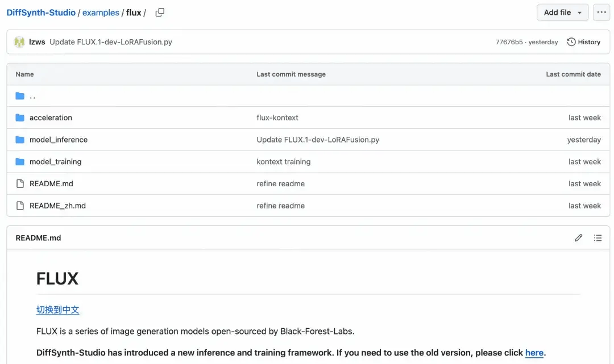Click the pencil icon to edit README.md
Image resolution: width=614 pixels, height=364 pixels.
pyautogui.click(x=578, y=237)
